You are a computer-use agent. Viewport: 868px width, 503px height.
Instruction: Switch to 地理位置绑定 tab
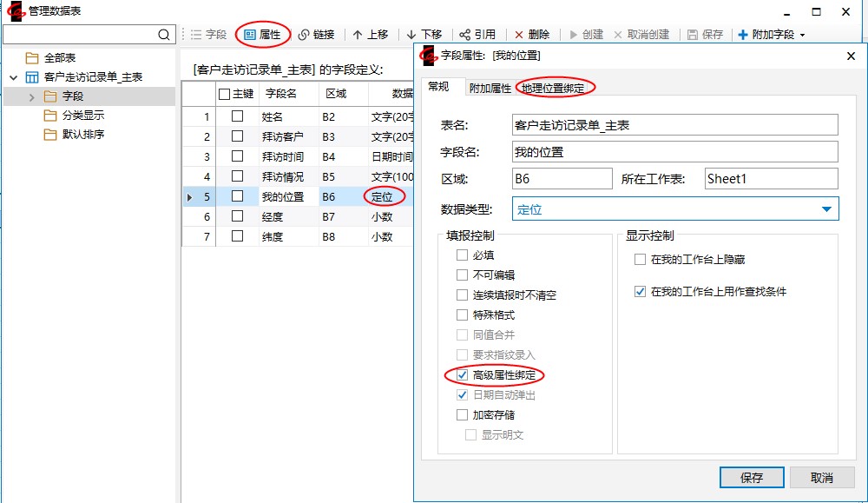[553, 88]
